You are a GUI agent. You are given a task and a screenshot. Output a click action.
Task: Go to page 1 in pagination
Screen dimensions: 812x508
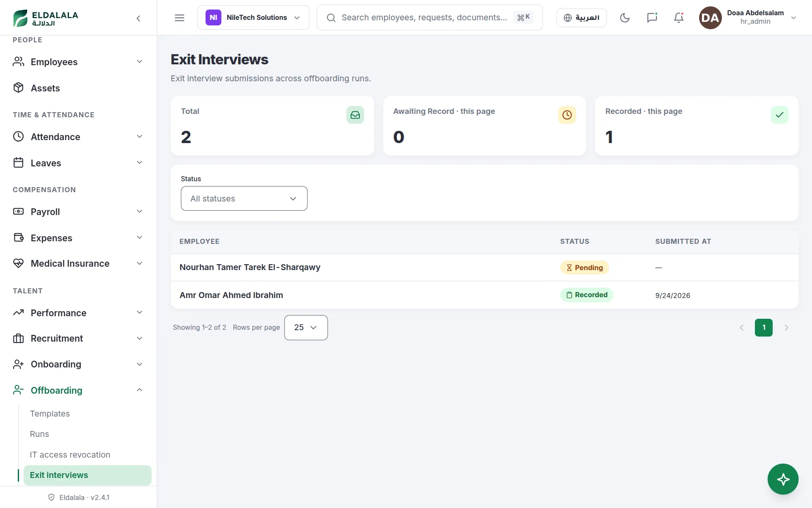(x=763, y=328)
